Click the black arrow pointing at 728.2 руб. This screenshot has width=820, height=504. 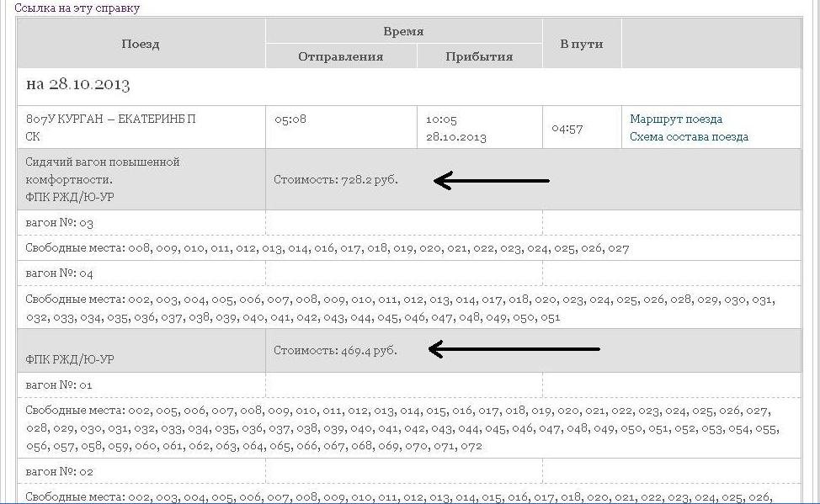(x=493, y=180)
